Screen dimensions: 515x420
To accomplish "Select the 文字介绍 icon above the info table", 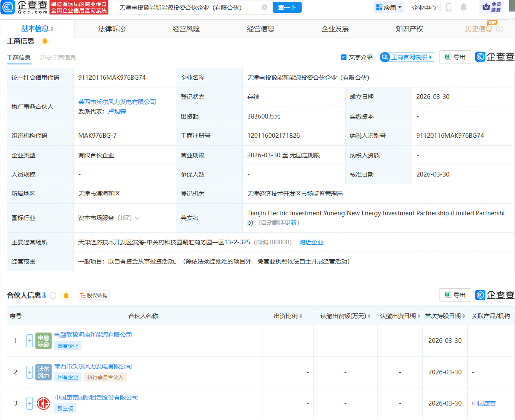I will [344, 57].
